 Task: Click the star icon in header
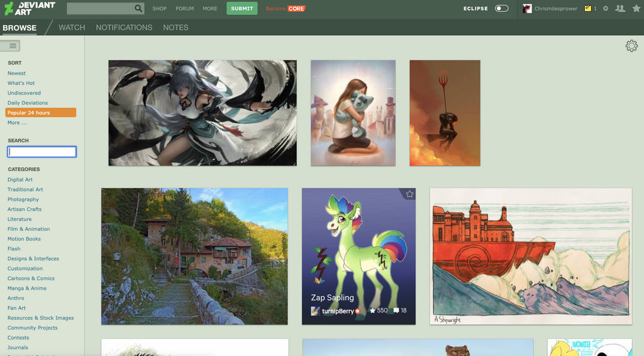636,8
